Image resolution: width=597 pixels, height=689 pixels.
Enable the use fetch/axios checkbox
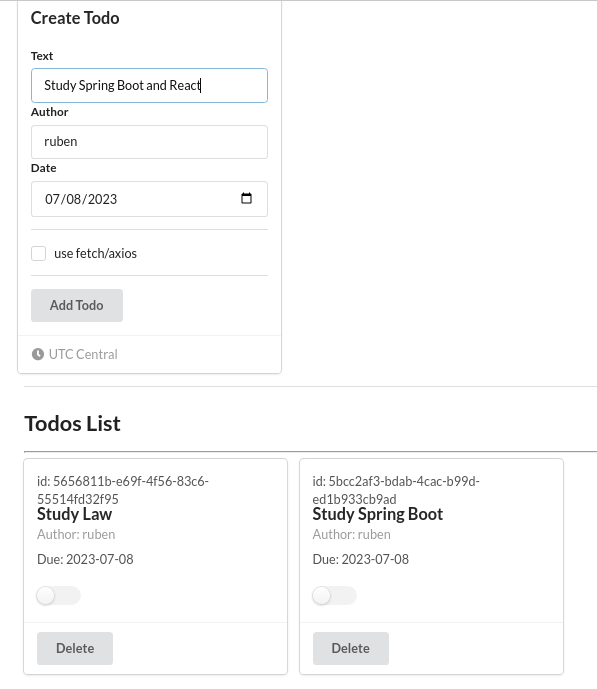coord(39,254)
